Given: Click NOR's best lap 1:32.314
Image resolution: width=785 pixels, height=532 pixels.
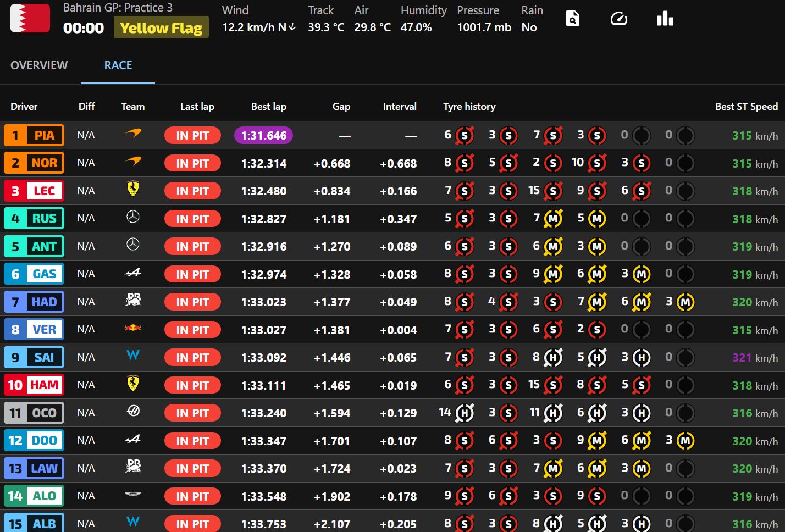Looking at the screenshot, I should (x=264, y=164).
